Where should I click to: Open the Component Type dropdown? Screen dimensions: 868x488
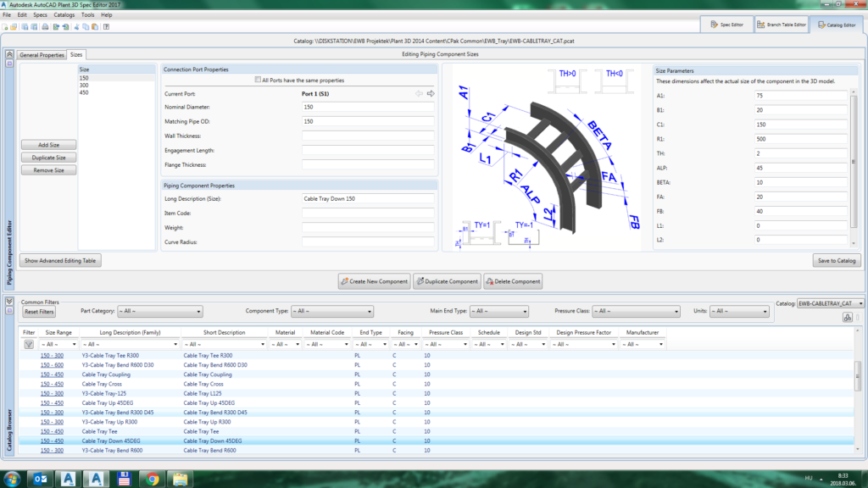pos(332,312)
